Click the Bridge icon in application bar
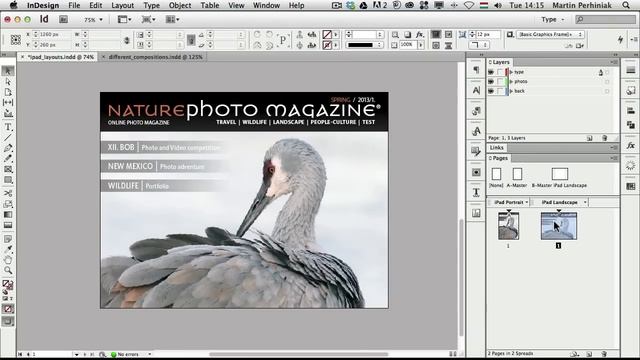The height and width of the screenshot is (360, 640). [x=63, y=19]
